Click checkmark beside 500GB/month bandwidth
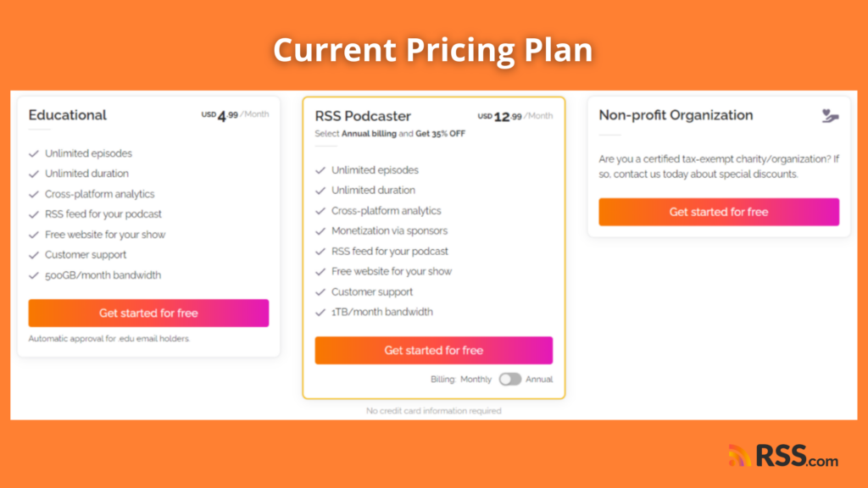The width and height of the screenshot is (868, 488). click(x=34, y=275)
